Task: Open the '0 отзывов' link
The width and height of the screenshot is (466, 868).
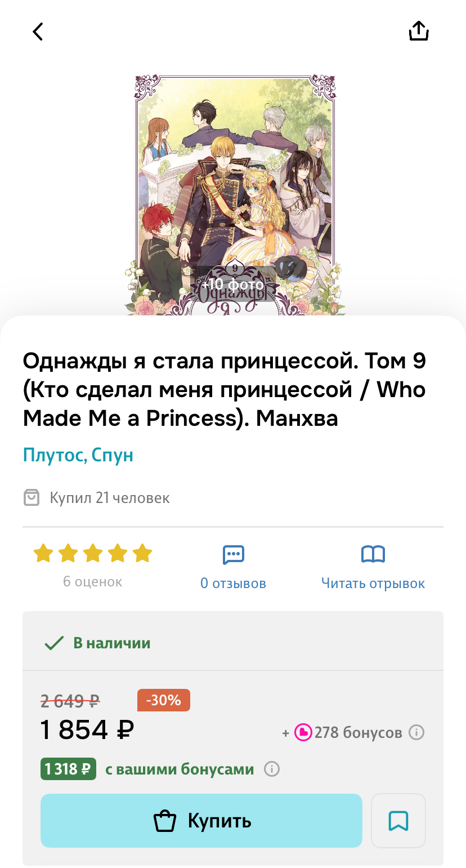Action: (x=233, y=584)
